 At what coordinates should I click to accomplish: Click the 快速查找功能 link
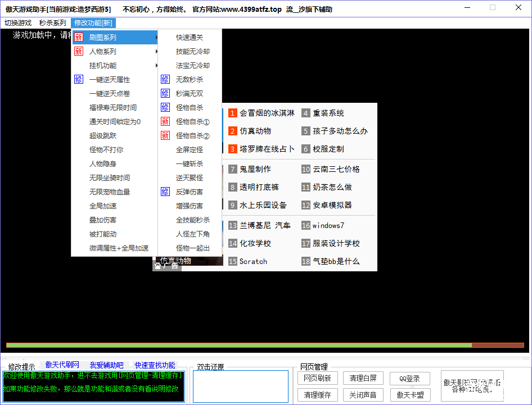click(155, 365)
